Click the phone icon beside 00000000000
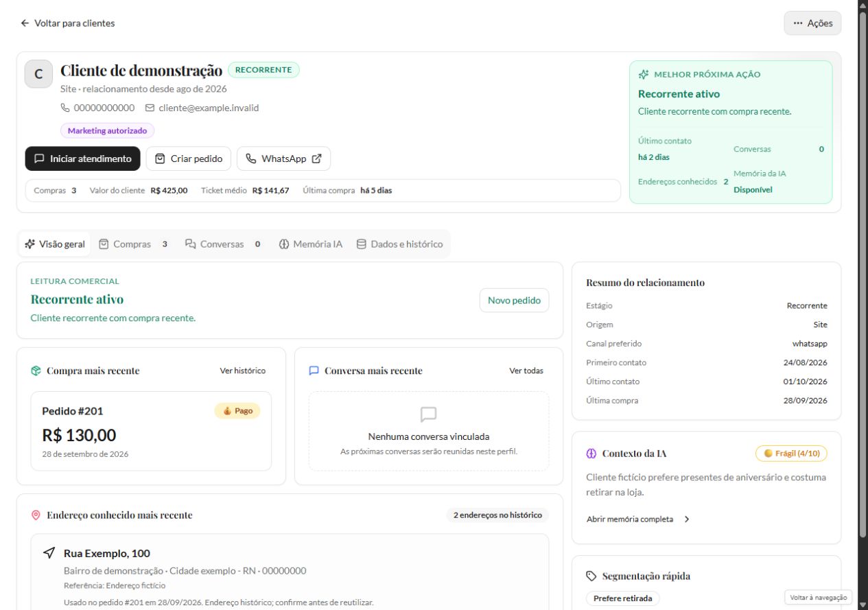The image size is (868, 610). pos(66,108)
